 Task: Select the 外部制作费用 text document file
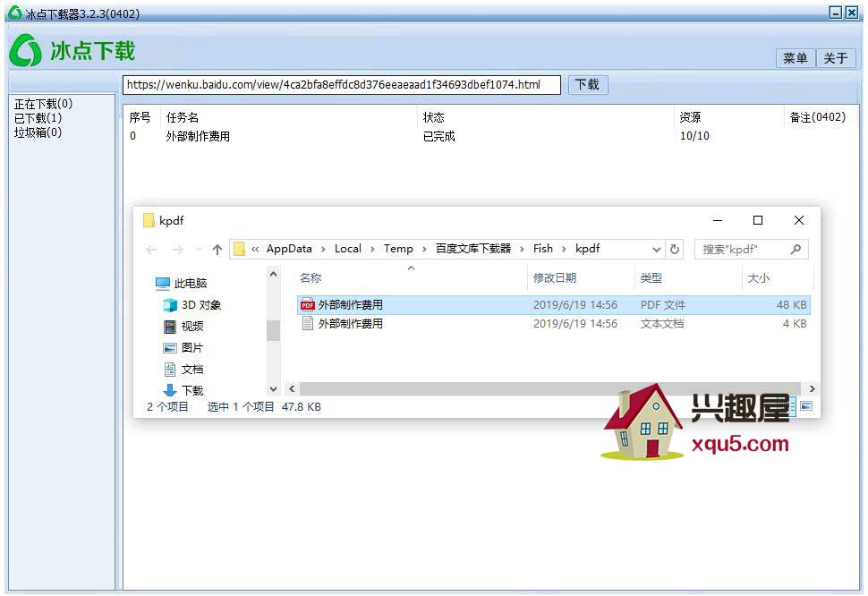554,324
